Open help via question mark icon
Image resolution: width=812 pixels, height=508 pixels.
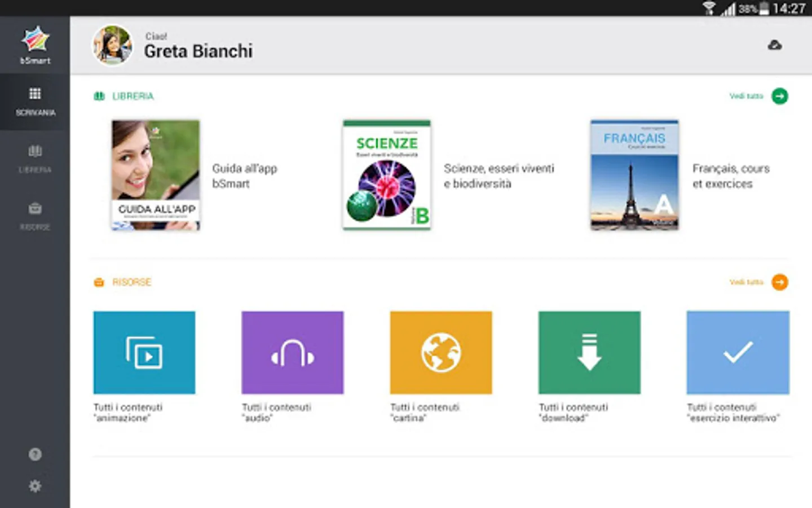35,454
